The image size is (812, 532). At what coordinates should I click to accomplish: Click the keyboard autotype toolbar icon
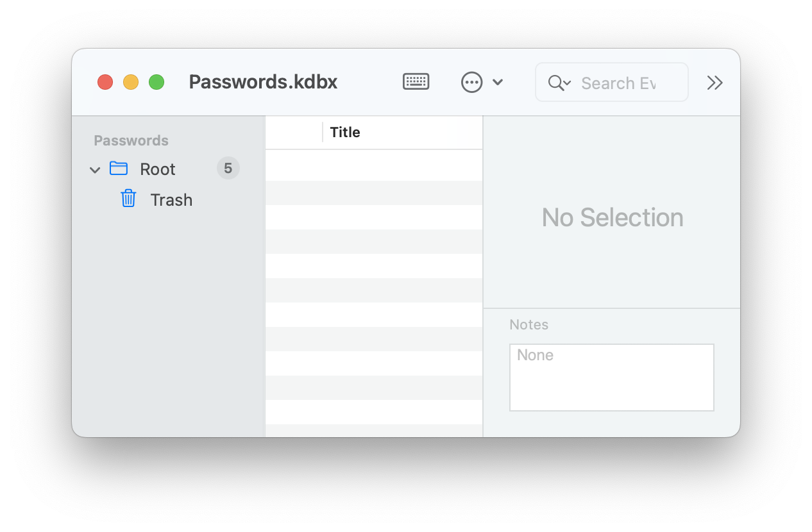[415, 81]
